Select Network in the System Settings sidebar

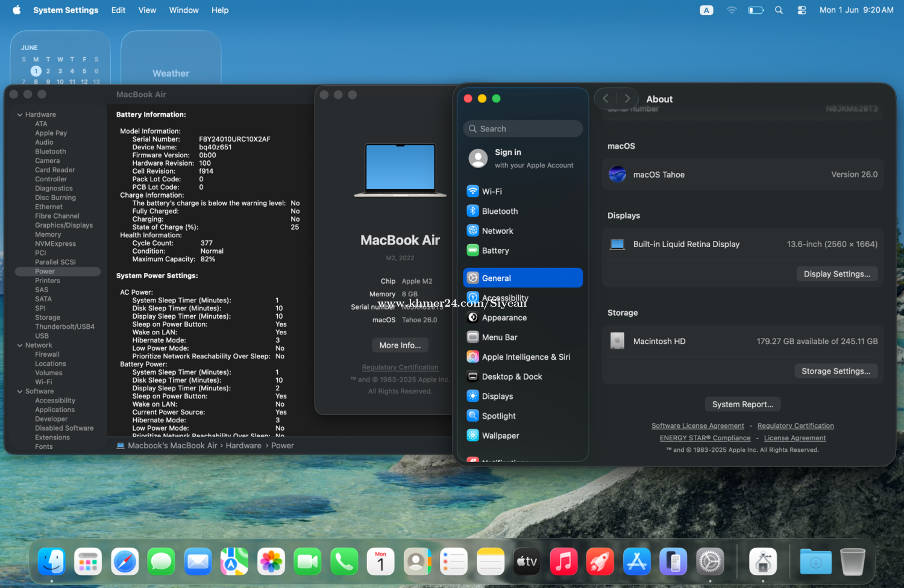click(523, 231)
